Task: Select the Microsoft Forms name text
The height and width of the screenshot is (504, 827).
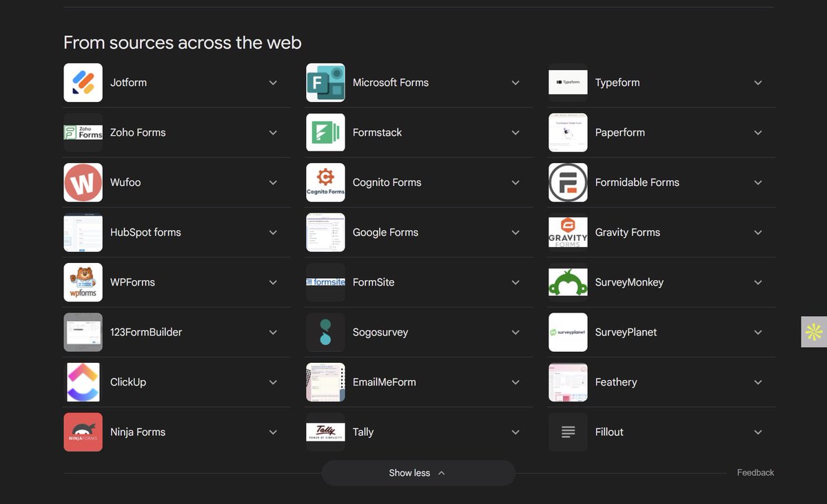Action: pos(391,83)
